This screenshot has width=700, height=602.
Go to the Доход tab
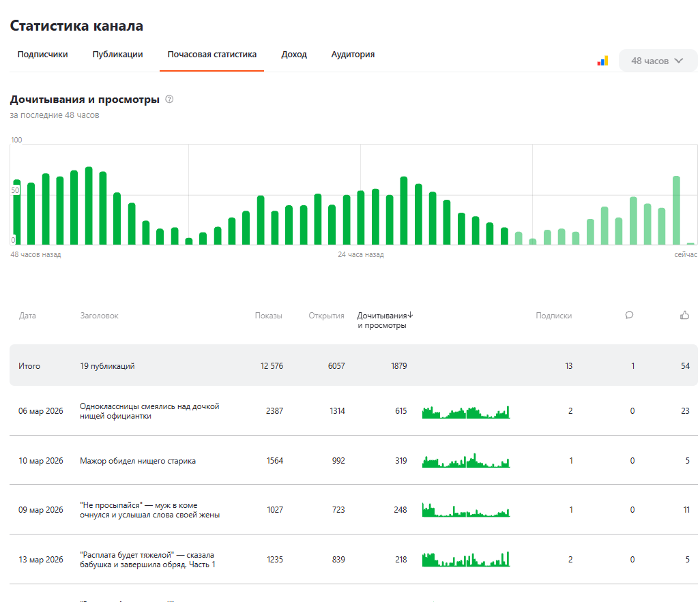294,55
